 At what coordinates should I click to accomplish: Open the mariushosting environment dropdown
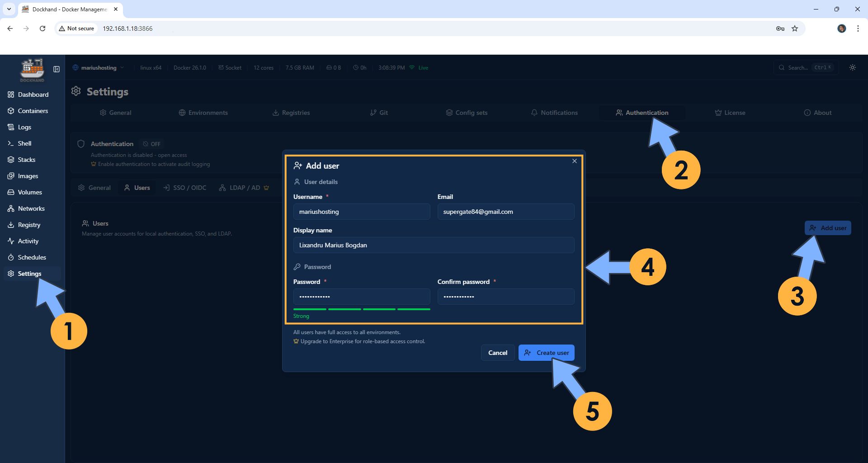[x=98, y=67]
